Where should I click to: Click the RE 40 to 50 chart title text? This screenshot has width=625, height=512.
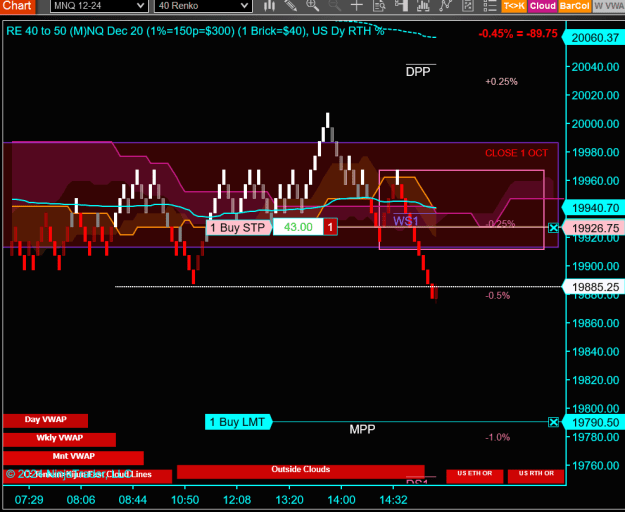coord(195,31)
